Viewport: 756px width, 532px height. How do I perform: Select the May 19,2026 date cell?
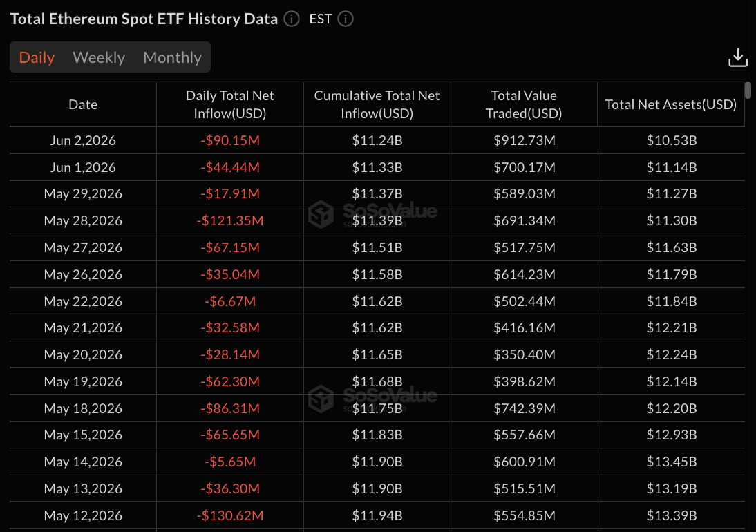pyautogui.click(x=83, y=381)
